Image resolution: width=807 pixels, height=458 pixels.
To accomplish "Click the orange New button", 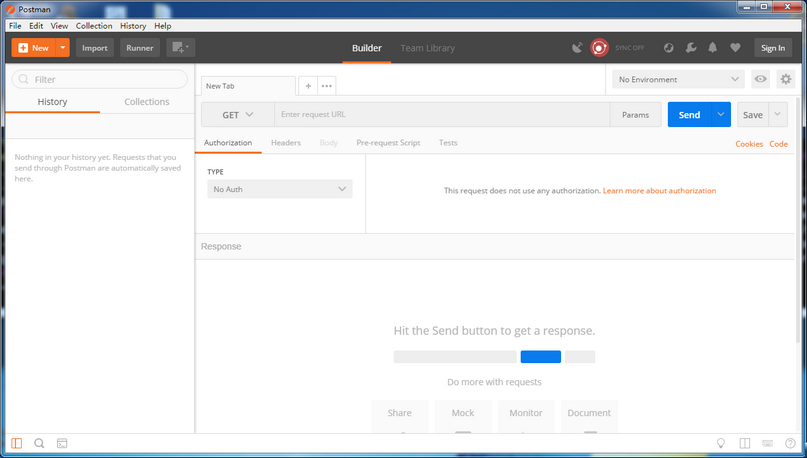I will 33,48.
